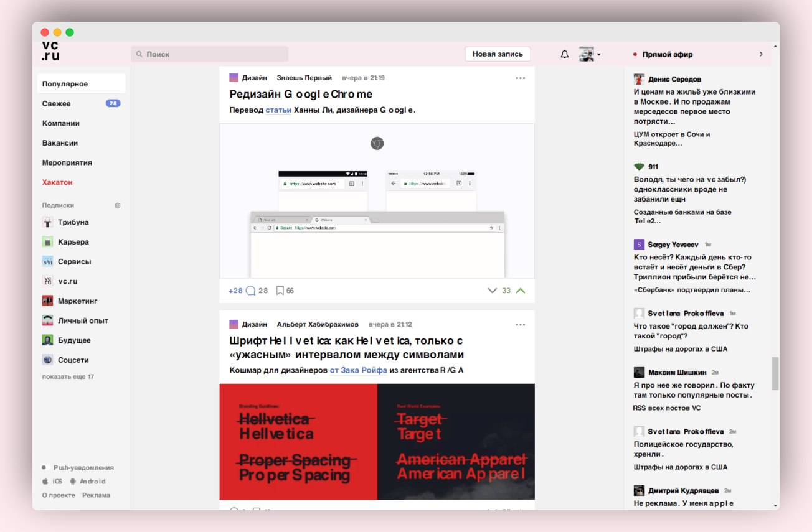Image resolution: width=812 pixels, height=532 pixels.
Task: Open the Личный опыт subscription icon
Action: click(x=47, y=320)
